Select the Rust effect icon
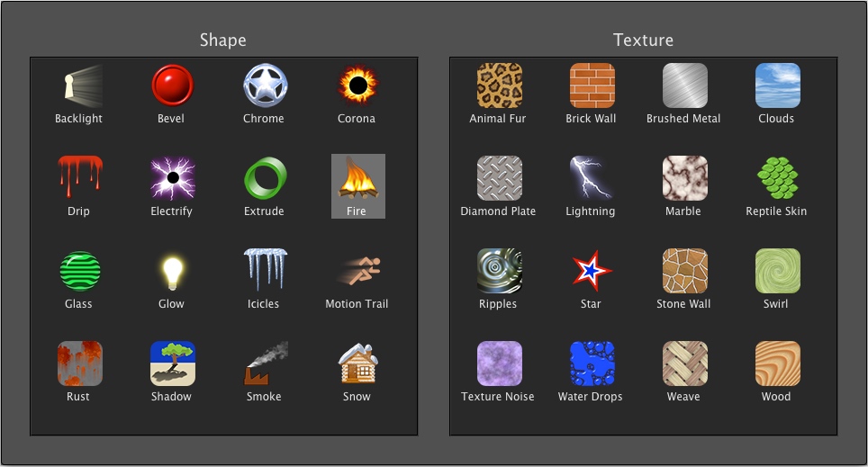The height and width of the screenshot is (467, 868). click(x=79, y=364)
